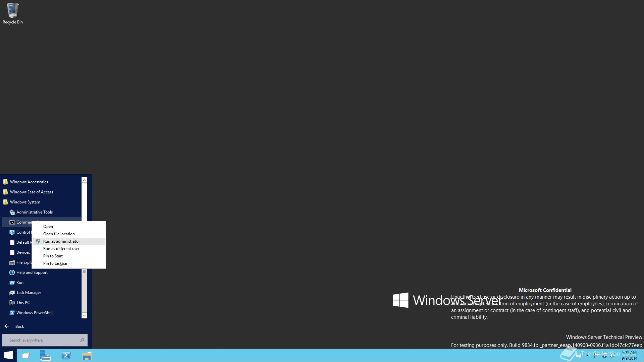Click the Start menu scrollbar down arrow
The width and height of the screenshot is (644, 362).
pyautogui.click(x=85, y=315)
